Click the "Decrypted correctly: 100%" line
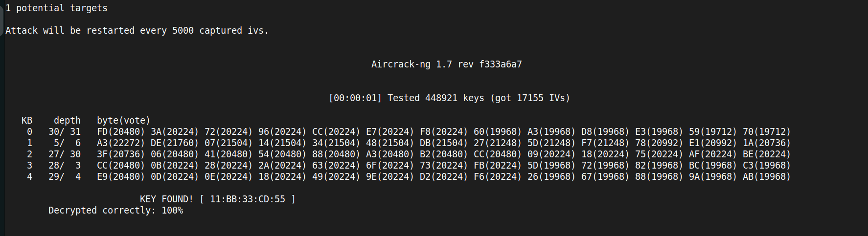The height and width of the screenshot is (236, 868). 115,211
